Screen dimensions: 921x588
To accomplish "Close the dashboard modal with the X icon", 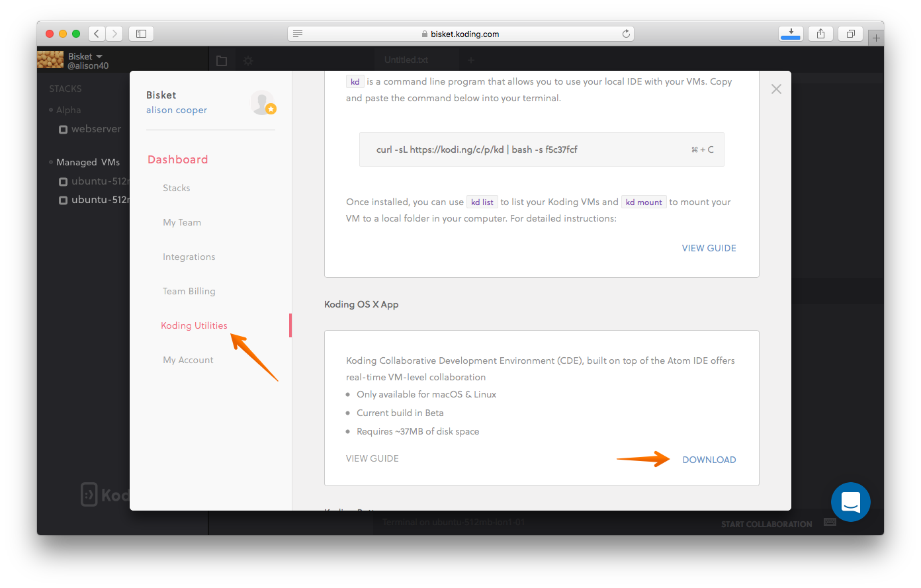I will pyautogui.click(x=776, y=89).
